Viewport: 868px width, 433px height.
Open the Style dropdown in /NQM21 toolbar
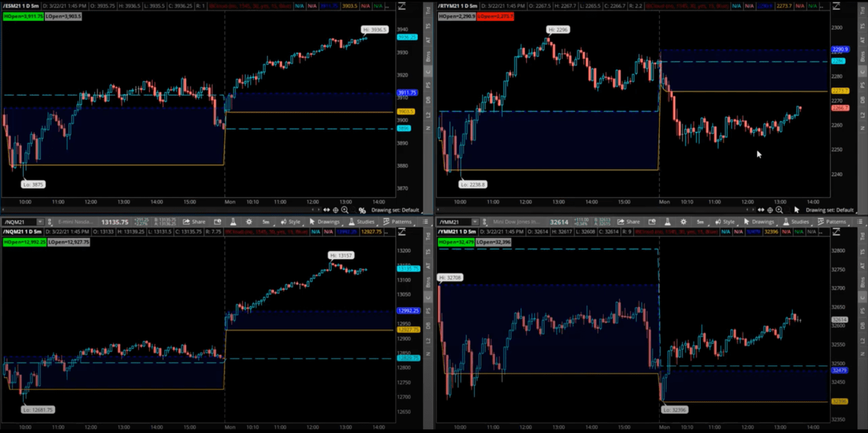pos(291,222)
